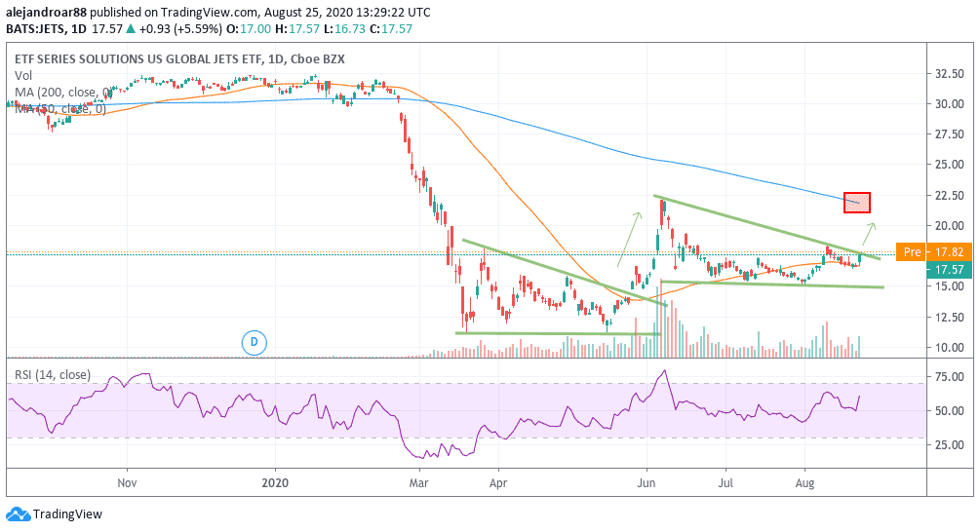Click the 15.00 price axis label
Image resolution: width=980 pixels, height=532 pixels.
[950, 286]
